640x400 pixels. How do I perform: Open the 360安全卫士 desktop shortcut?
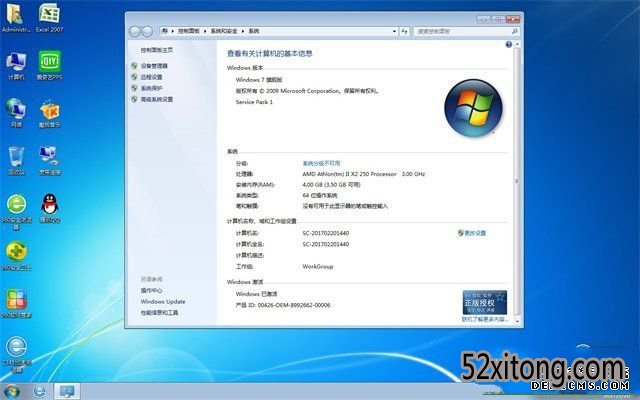16,256
